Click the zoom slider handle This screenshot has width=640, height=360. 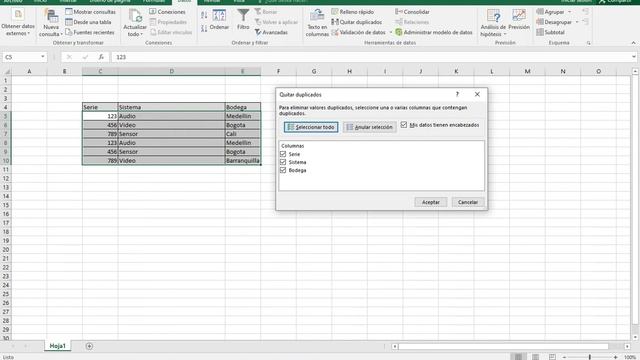[589, 357]
